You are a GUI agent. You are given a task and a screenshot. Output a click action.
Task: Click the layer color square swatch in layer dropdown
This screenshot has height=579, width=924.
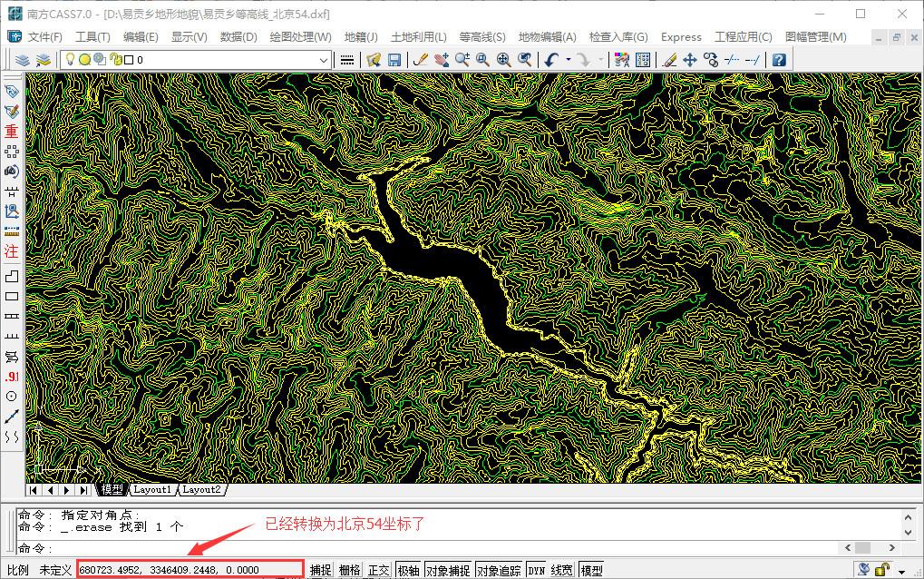point(129,60)
